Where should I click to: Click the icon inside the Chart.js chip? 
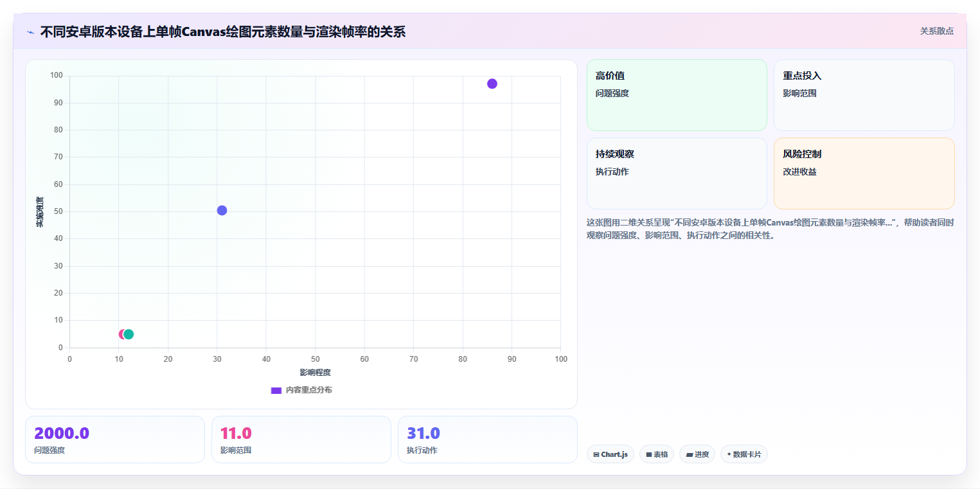click(596, 455)
